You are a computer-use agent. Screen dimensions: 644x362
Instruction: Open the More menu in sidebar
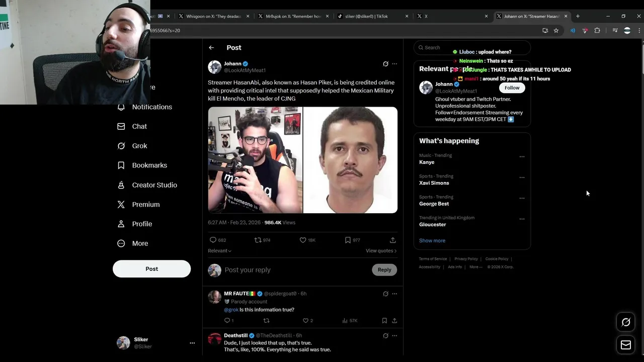click(133, 243)
